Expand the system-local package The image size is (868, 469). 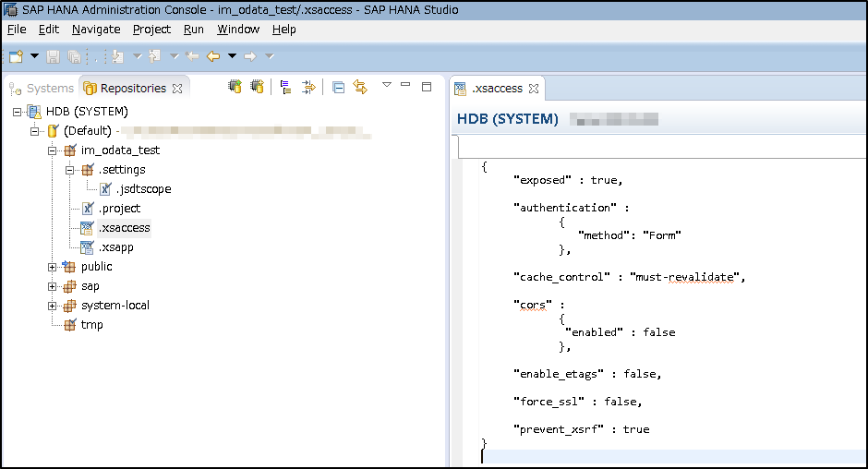[x=52, y=306]
